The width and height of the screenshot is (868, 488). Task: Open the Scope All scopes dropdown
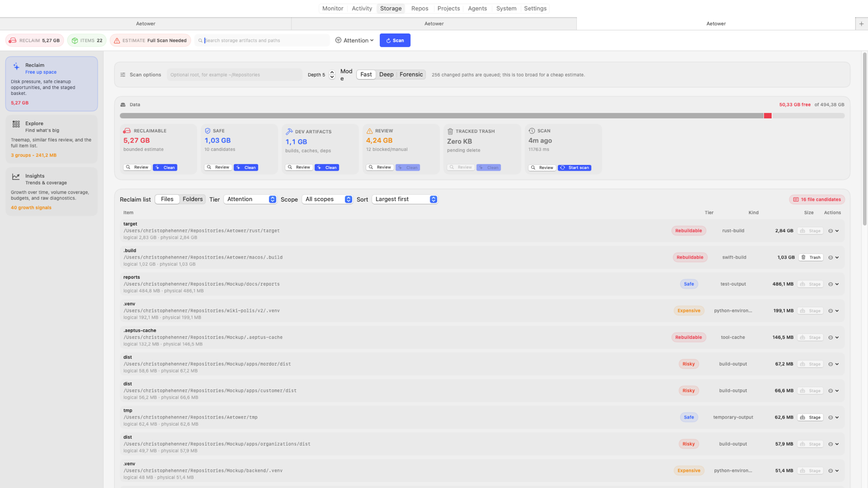click(327, 199)
